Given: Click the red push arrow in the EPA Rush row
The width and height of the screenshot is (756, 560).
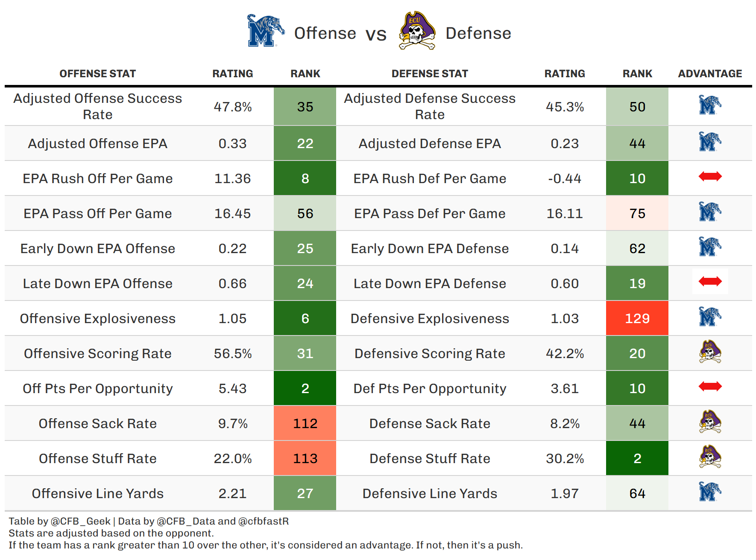Looking at the screenshot, I should pos(710,176).
